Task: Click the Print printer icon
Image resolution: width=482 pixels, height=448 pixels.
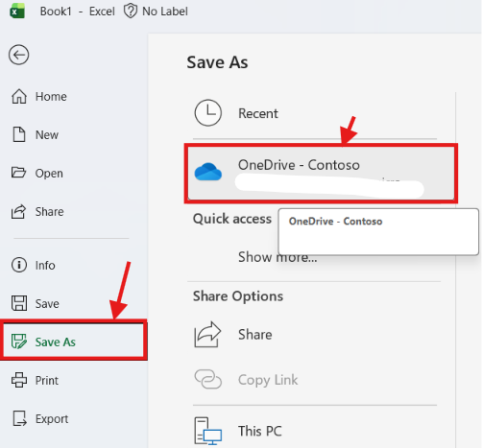Action: point(19,380)
